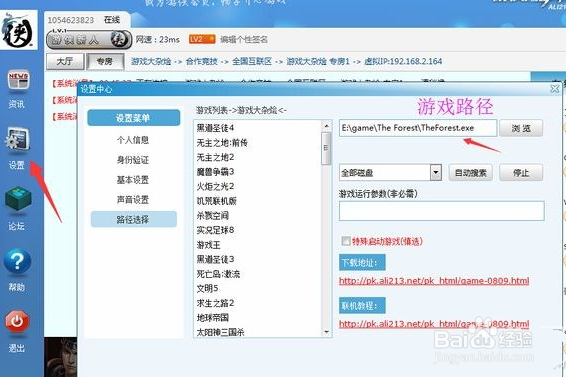
Task: Click the LV2 level badge
Action: (202, 39)
